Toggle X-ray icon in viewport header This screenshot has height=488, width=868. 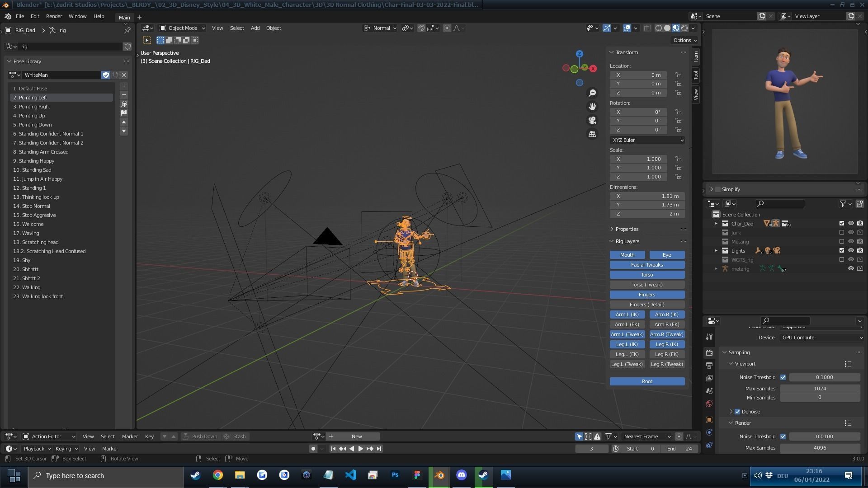(647, 28)
